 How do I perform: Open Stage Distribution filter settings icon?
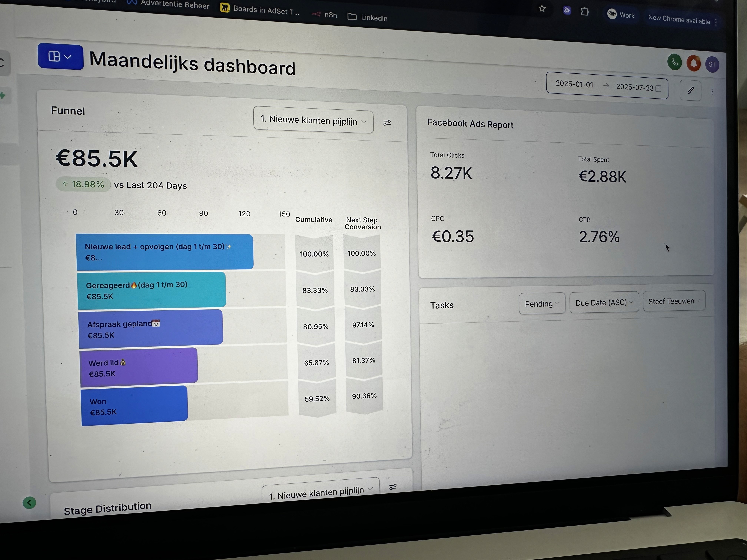click(x=393, y=487)
